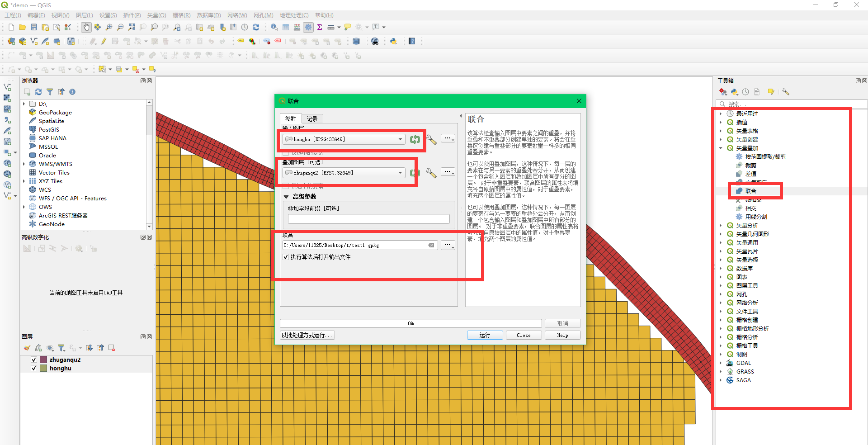Viewport: 868px width, 445px height.
Task: Open the zhuganqu2 overlay layer dropdown
Action: [x=400, y=173]
